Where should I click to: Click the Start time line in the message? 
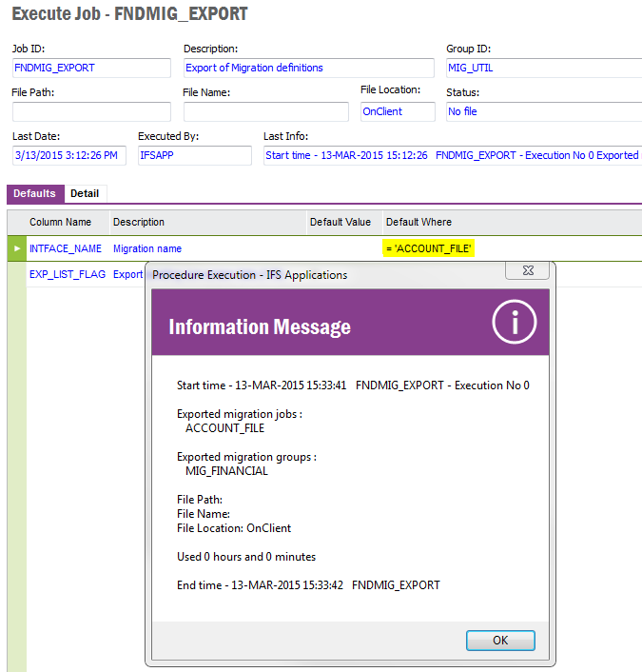pos(353,385)
